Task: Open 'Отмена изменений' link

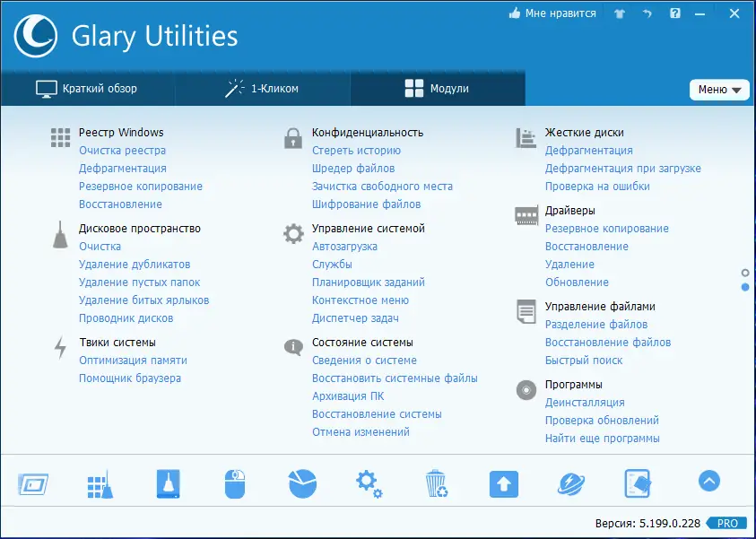Action: tap(361, 432)
